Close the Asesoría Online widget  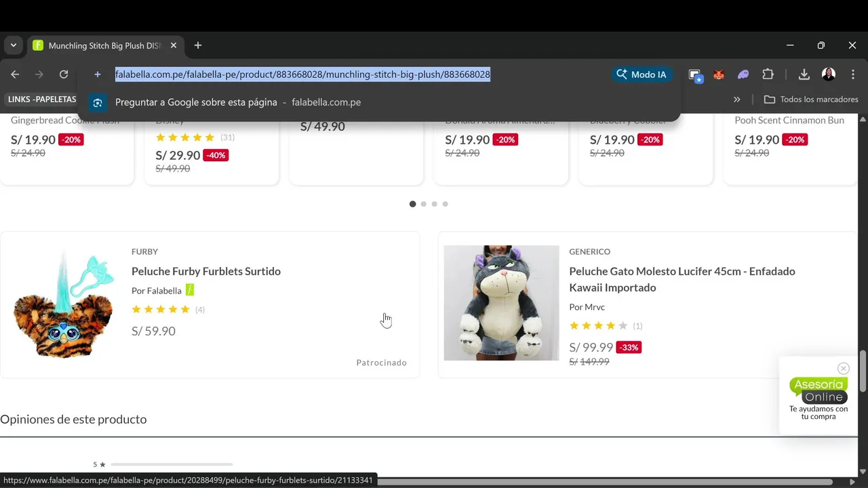[844, 369]
